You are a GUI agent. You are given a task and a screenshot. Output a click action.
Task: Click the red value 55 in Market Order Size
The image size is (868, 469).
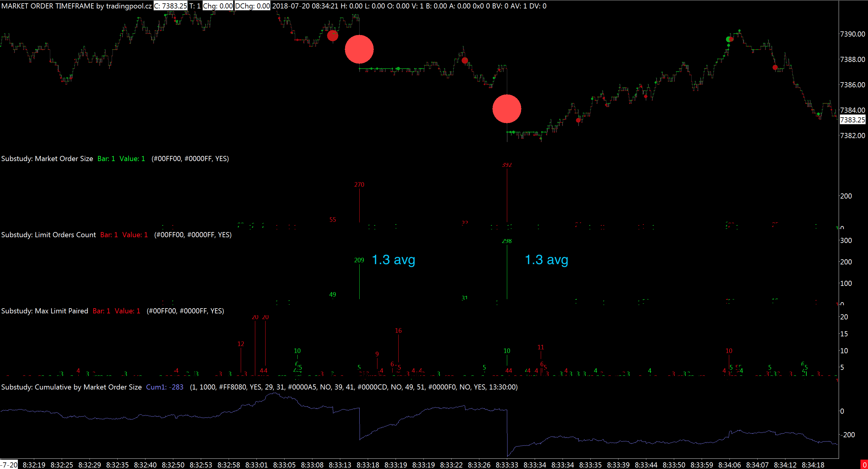[333, 219]
